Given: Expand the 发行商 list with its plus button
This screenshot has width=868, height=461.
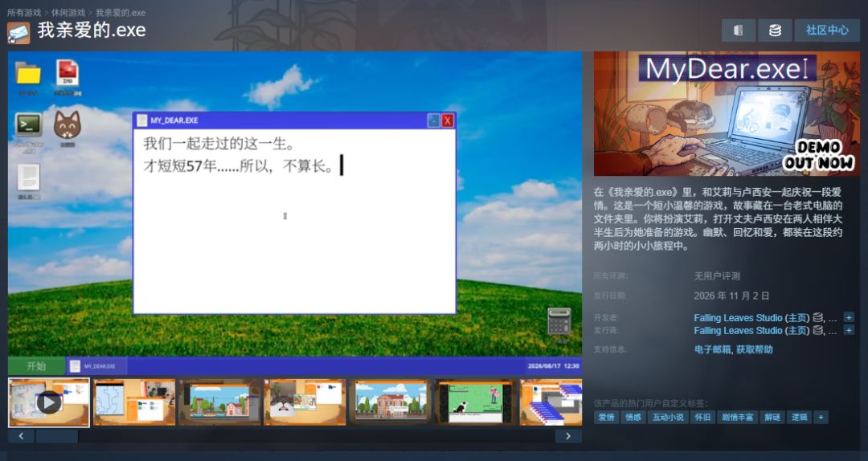Looking at the screenshot, I should pyautogui.click(x=849, y=330).
